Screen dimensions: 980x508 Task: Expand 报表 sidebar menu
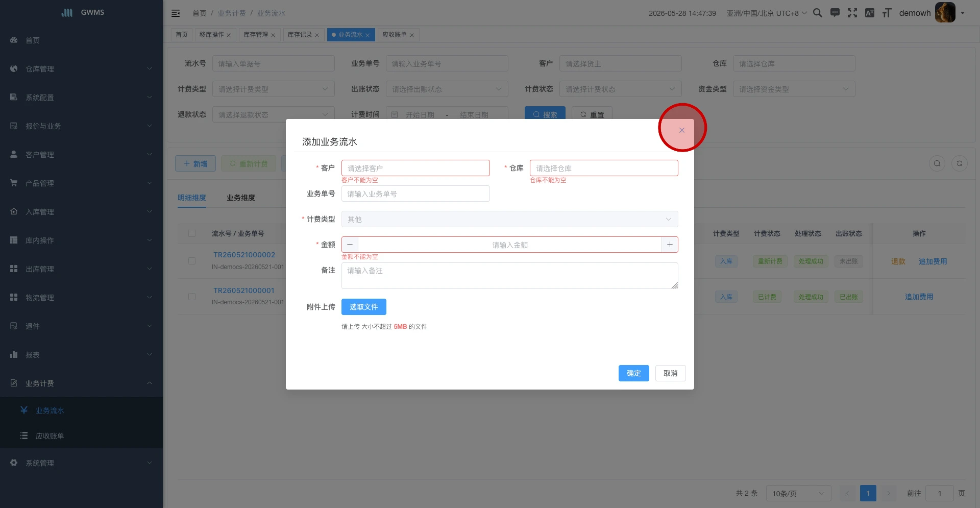pyautogui.click(x=82, y=355)
